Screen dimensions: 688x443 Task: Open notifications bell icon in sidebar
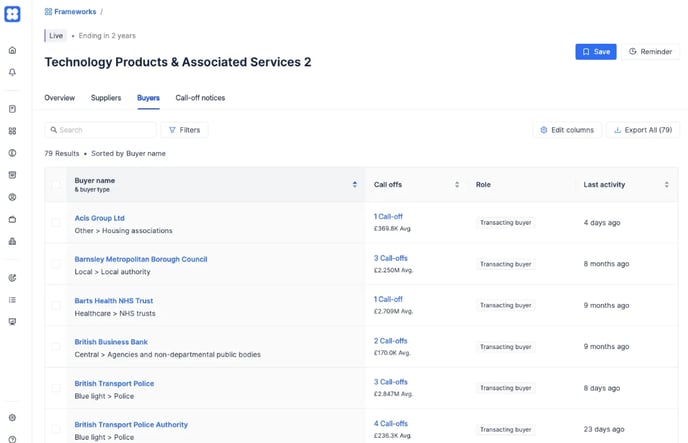pyautogui.click(x=12, y=72)
